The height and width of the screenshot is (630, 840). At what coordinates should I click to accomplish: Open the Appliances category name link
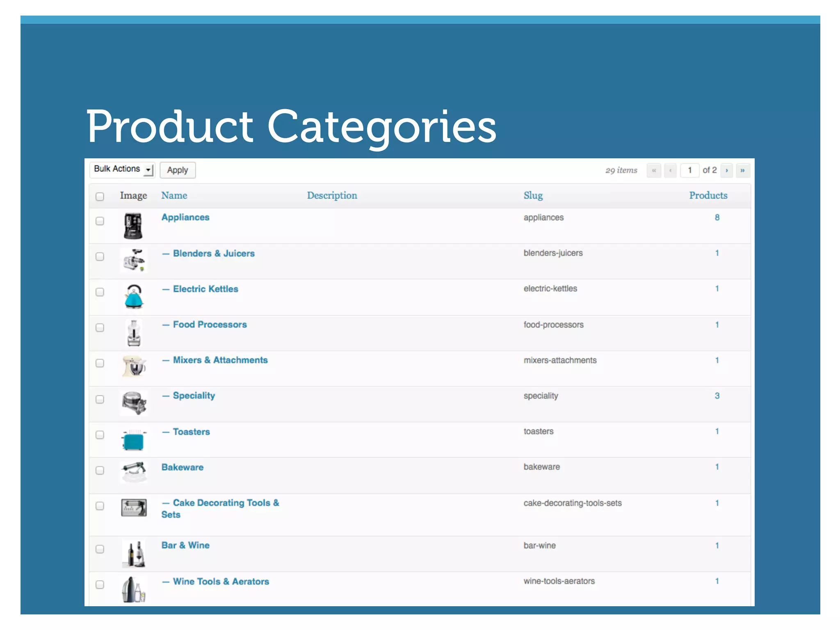[x=185, y=217]
